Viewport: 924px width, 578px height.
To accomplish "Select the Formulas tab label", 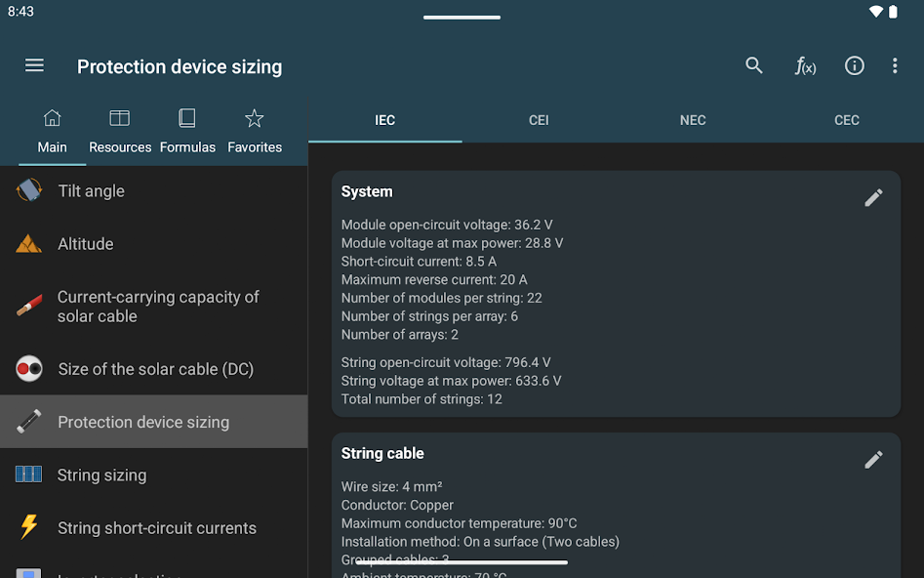I will point(187,146).
